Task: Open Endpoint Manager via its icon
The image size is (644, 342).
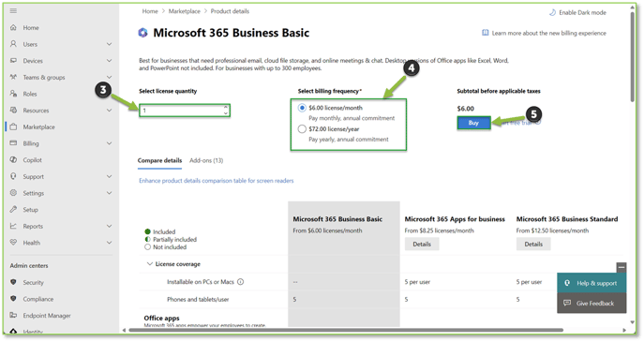Action: coord(13,316)
